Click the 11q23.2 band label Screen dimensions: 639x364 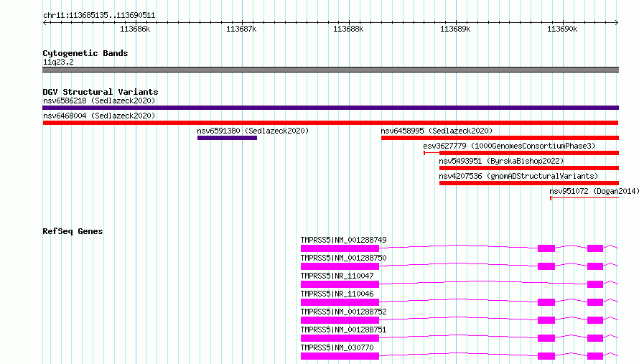point(58,62)
